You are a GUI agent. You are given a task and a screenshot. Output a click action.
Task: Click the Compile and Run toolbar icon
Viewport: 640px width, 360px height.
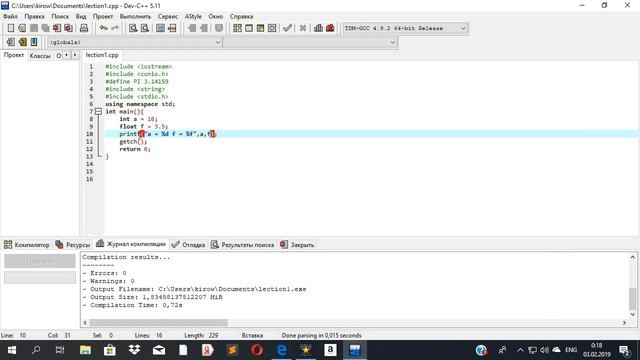(260, 28)
